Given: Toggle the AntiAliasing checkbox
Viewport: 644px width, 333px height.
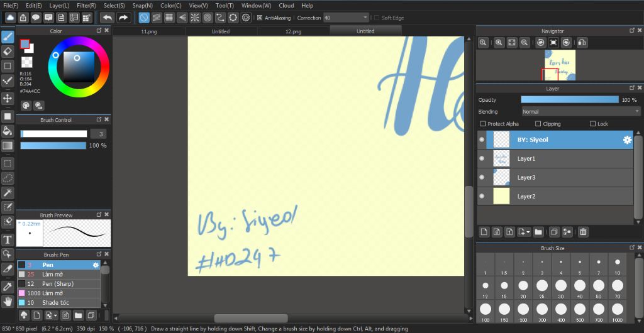Looking at the screenshot, I should coord(260,18).
